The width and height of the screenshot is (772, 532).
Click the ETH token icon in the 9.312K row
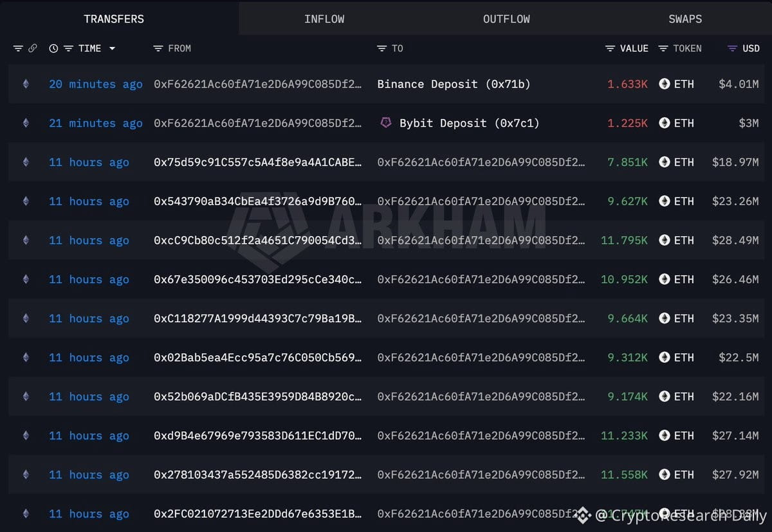[665, 358]
